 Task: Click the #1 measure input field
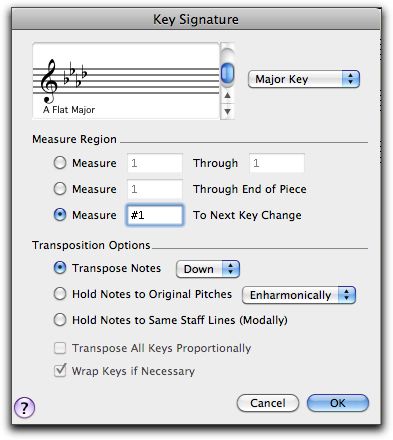(155, 215)
